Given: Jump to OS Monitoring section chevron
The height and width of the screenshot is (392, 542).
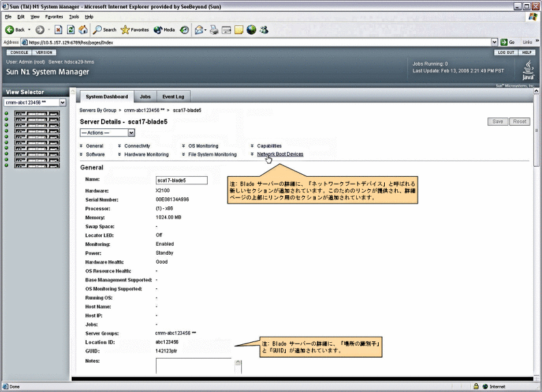Looking at the screenshot, I should coord(184,145).
